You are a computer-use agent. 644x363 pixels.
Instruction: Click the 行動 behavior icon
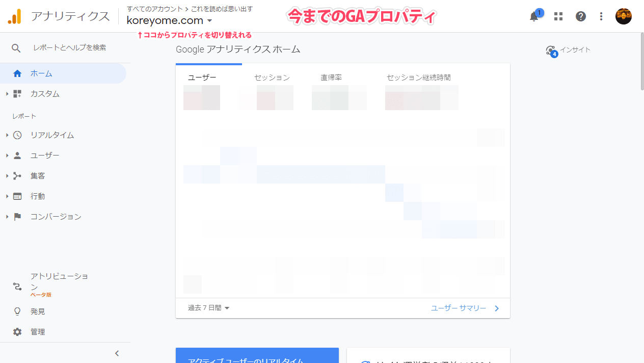click(x=17, y=196)
